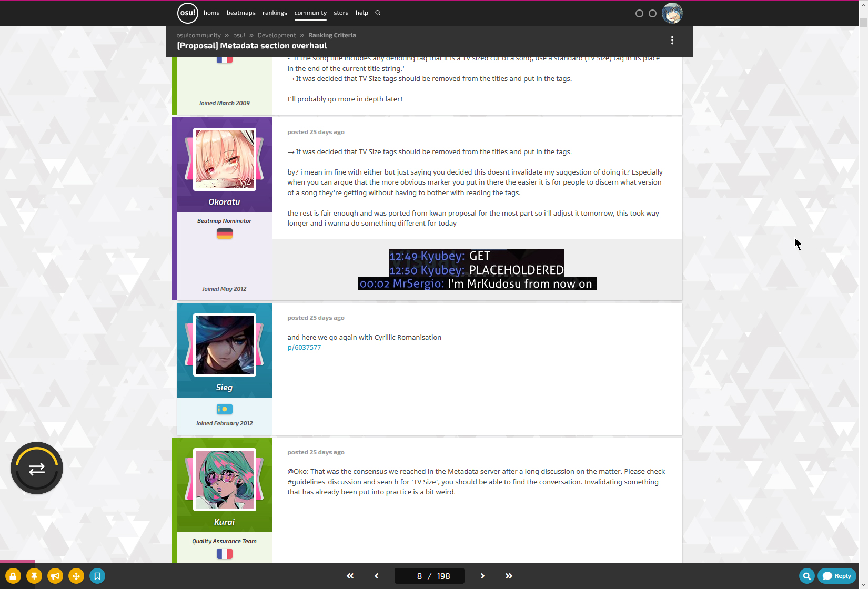The height and width of the screenshot is (589, 868).
Task: Click the Reply button
Action: pos(837,576)
